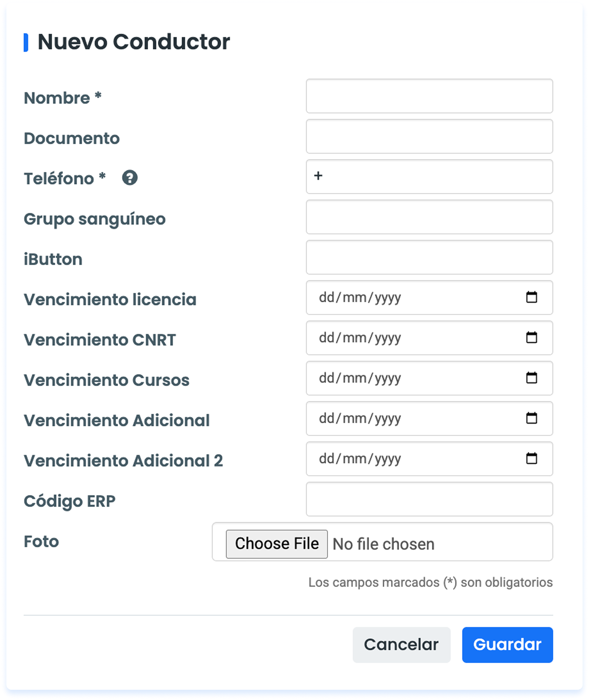Screen dimensions: 589x700
Task: Click inside the Documento input field
Action: coord(429,137)
